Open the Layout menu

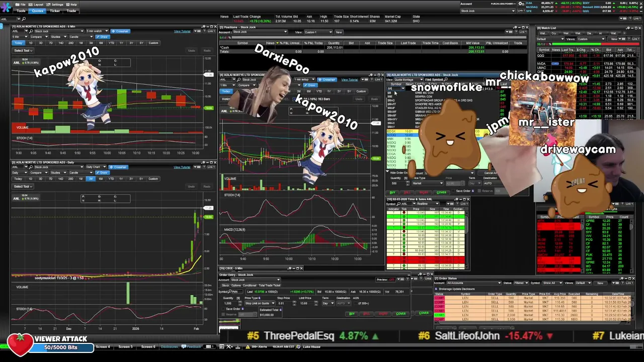coord(35,5)
